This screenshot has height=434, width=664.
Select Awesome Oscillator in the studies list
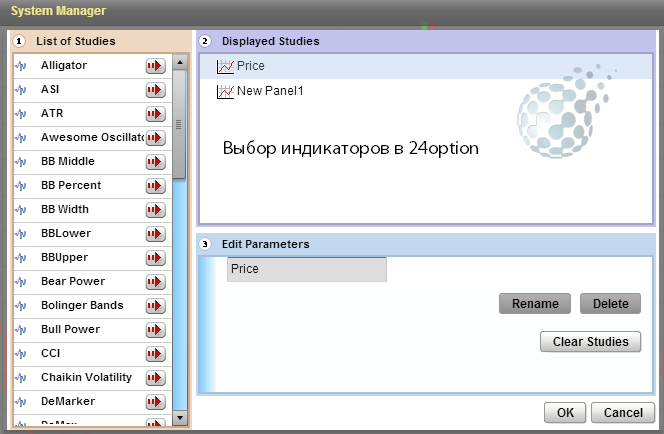(x=93, y=137)
